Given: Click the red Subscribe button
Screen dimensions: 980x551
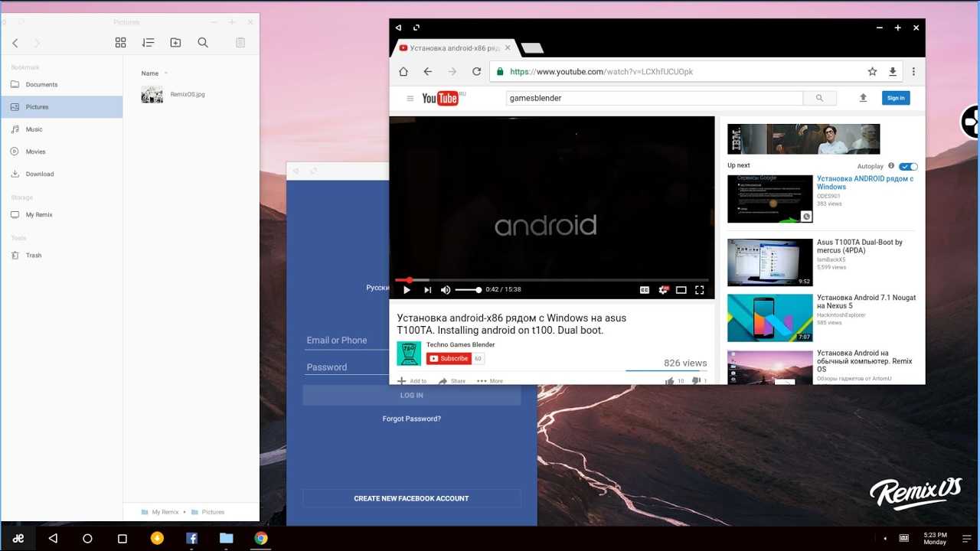Looking at the screenshot, I should 449,358.
